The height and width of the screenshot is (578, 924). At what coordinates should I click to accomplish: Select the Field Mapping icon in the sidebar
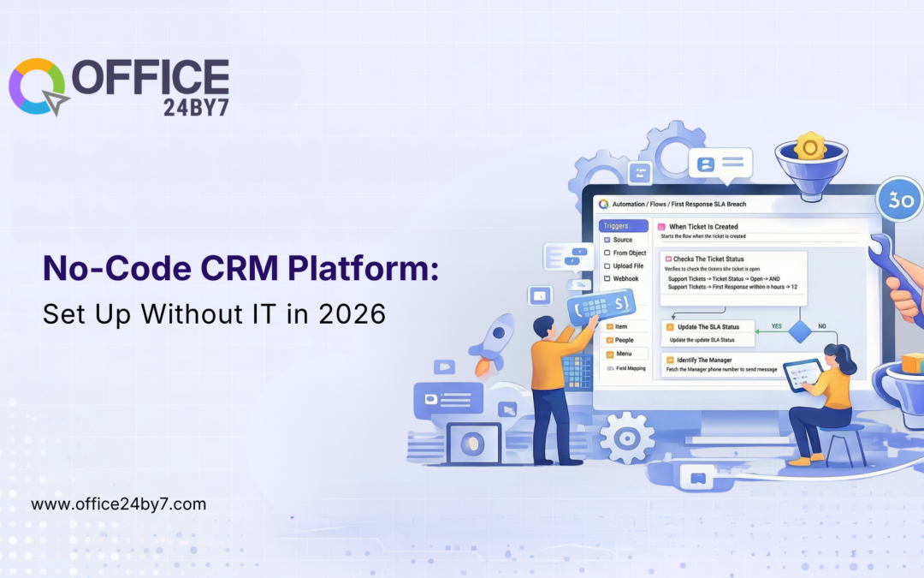coord(608,368)
